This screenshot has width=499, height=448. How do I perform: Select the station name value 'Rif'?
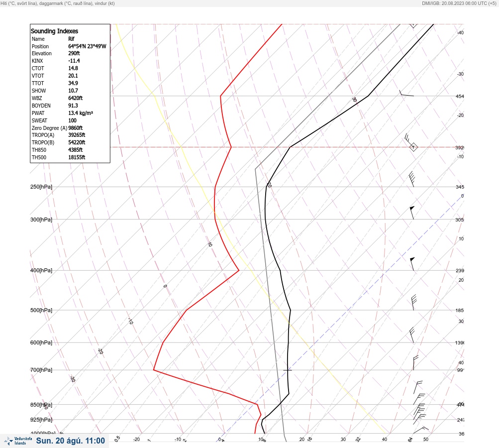pos(71,39)
